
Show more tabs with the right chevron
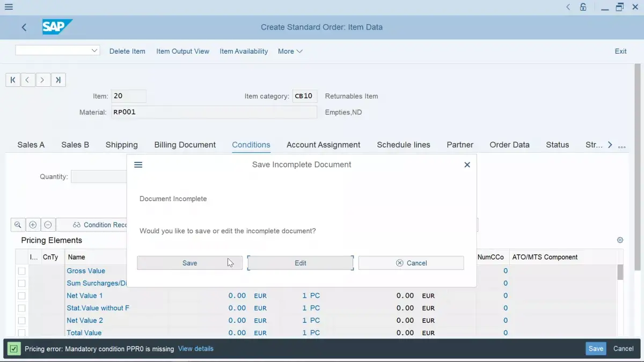click(610, 145)
